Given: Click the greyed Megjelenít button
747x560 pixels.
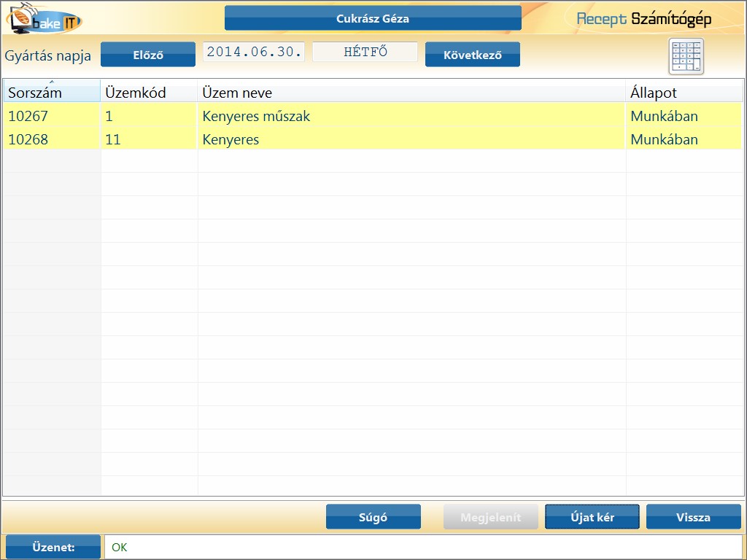Looking at the screenshot, I should pyautogui.click(x=491, y=517).
